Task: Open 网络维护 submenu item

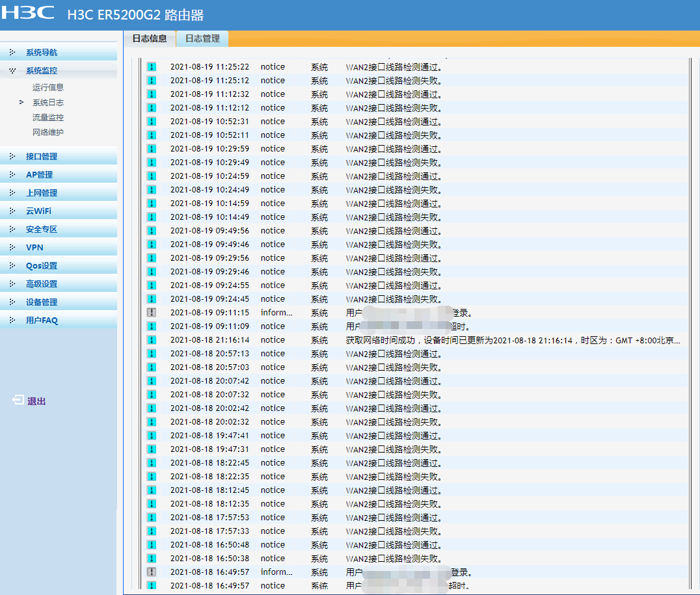Action: pyautogui.click(x=47, y=132)
